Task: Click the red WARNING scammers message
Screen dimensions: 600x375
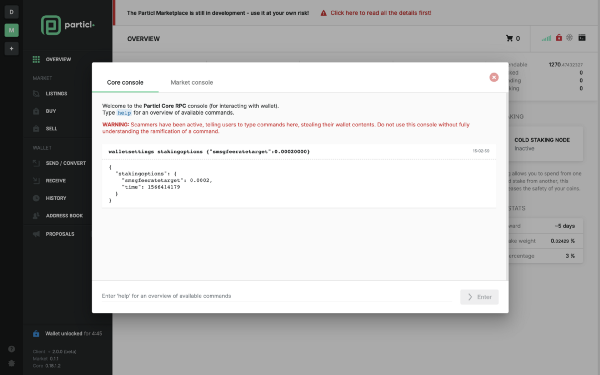Action: tap(286, 128)
